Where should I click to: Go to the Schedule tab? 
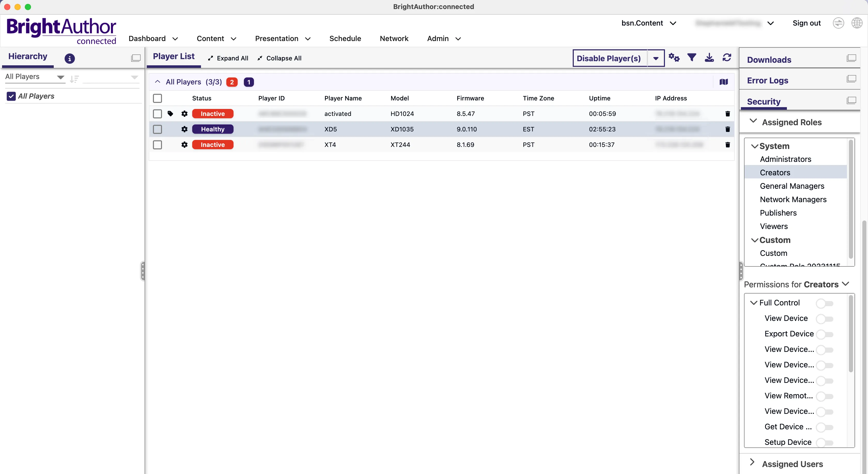coord(345,38)
